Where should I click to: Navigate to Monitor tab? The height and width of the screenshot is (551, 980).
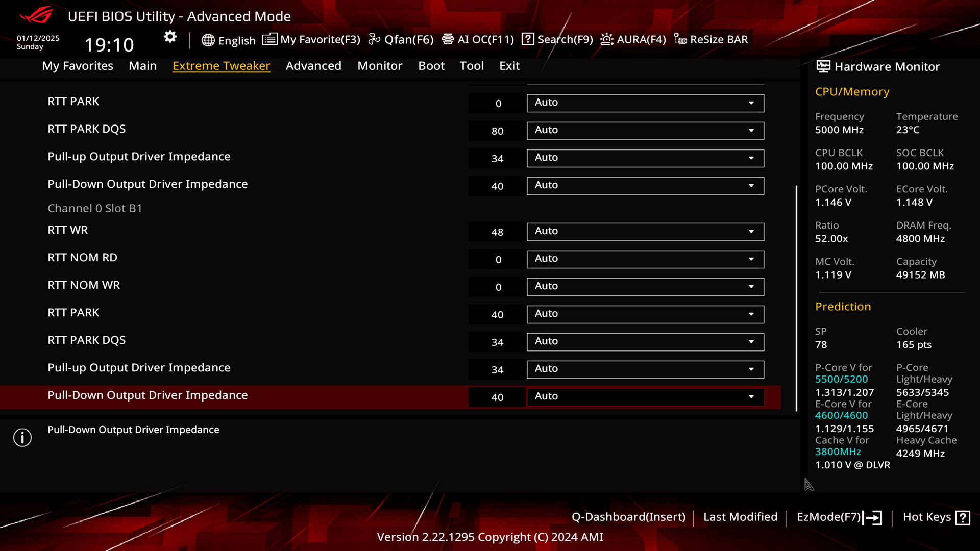click(380, 65)
